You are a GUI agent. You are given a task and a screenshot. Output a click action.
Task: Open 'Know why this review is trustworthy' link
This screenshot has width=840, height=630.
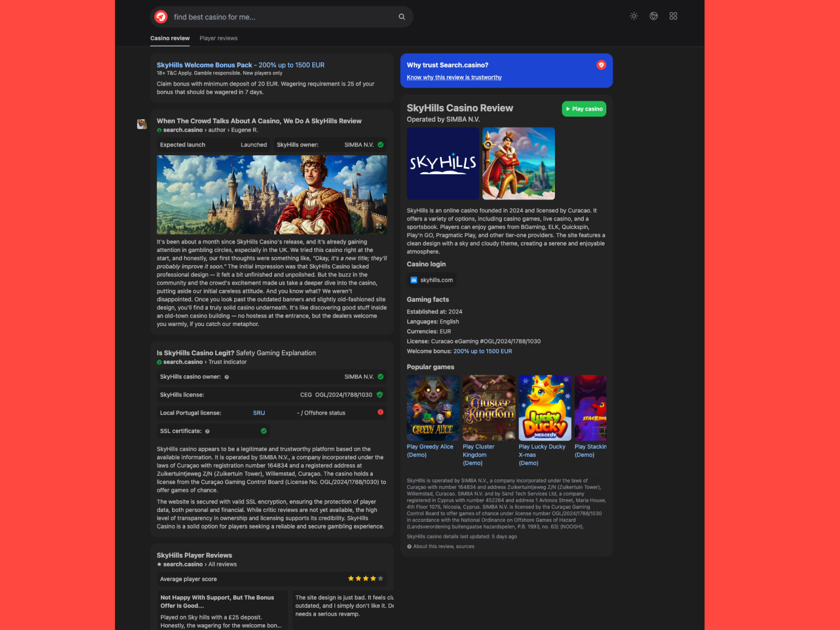[454, 78]
